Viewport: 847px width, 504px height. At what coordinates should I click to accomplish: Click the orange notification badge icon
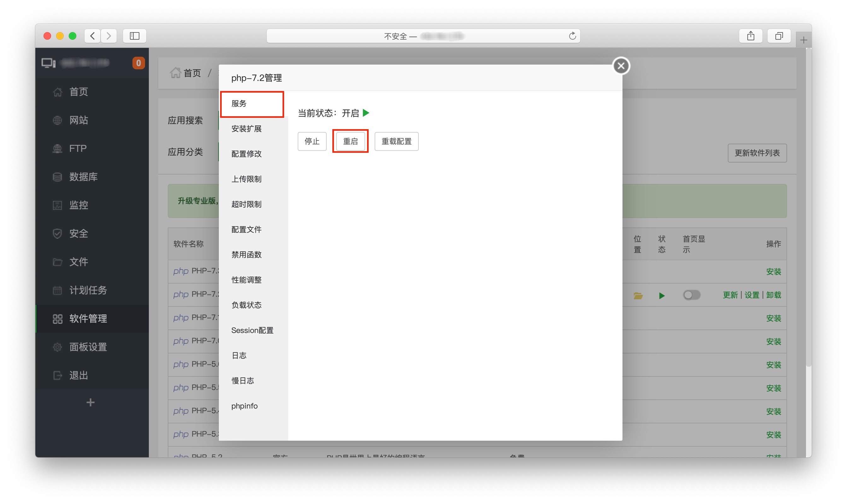coord(138,63)
